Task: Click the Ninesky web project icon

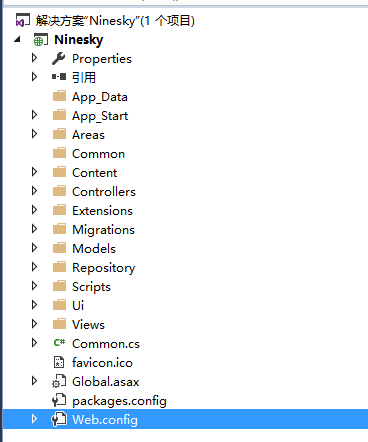Action: coord(40,40)
